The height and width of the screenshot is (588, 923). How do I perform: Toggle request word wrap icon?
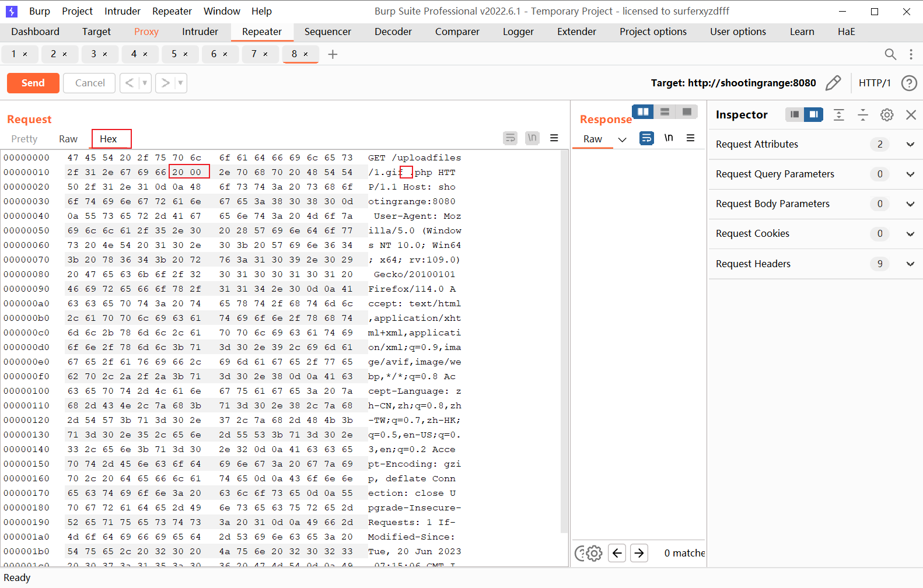511,138
